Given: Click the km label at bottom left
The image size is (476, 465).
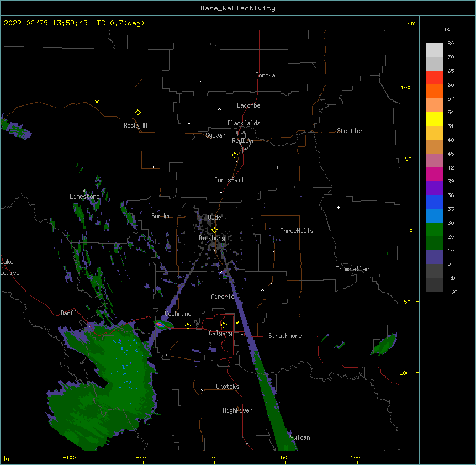Looking at the screenshot, I should click(x=8, y=459).
